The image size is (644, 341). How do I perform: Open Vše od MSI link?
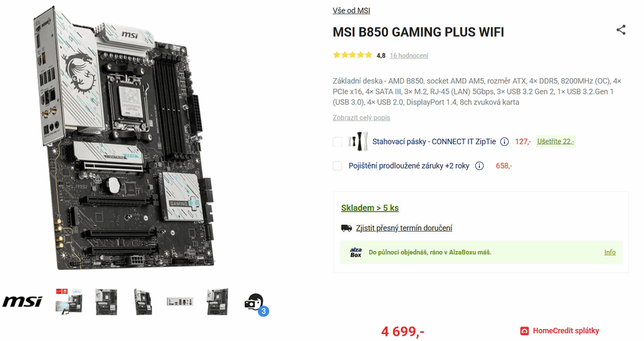coord(351,11)
